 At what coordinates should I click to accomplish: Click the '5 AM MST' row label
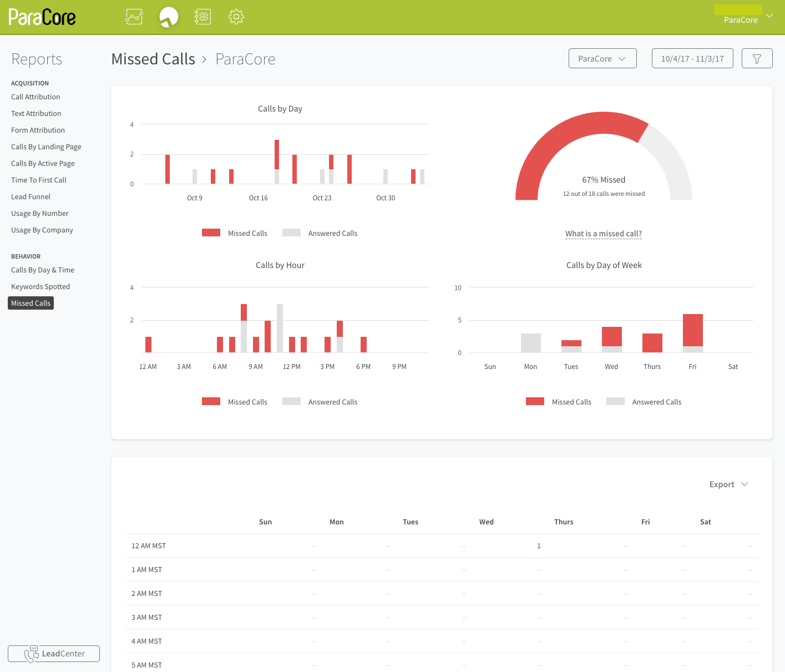pyautogui.click(x=146, y=665)
